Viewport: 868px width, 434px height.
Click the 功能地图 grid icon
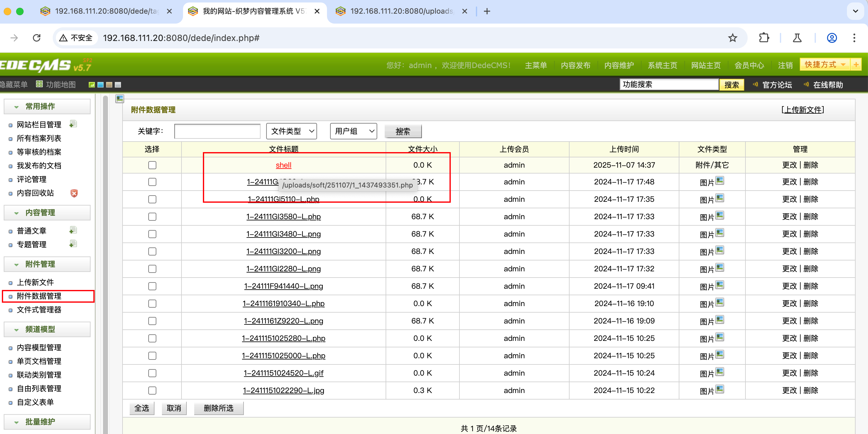(x=39, y=84)
